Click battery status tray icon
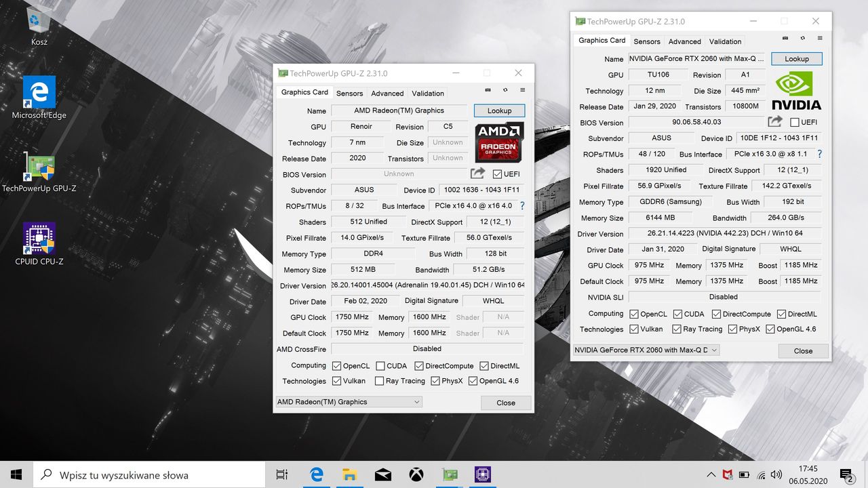This screenshot has width=868, height=488. (744, 474)
